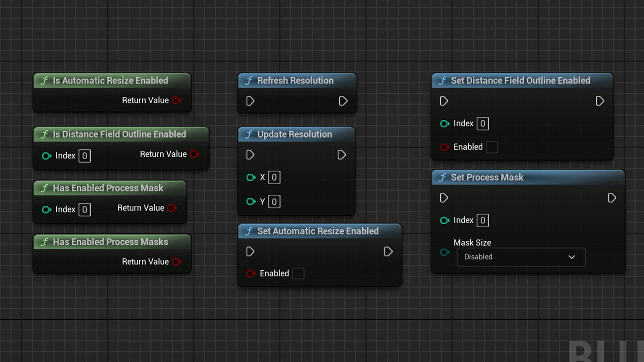The image size is (644, 362).
Task: Open the Mask Size dropdown on Set Process Mask
Action: (x=521, y=257)
